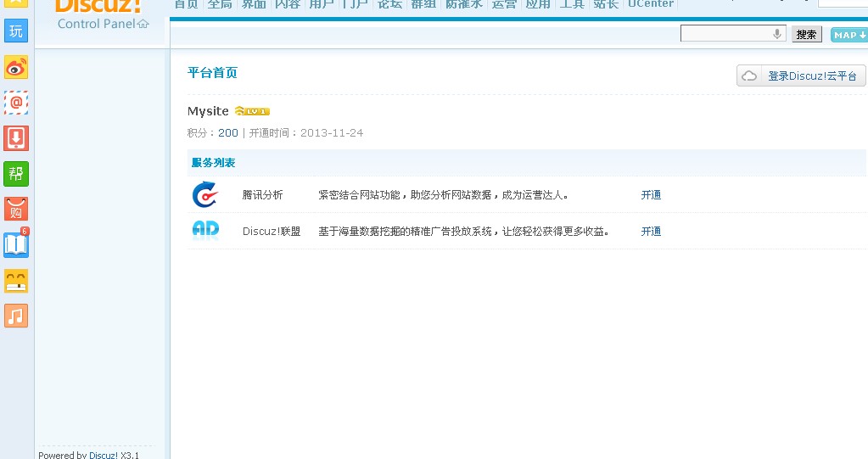Click the Mysite site name
Viewport: 868px width, 459px height.
(x=208, y=111)
